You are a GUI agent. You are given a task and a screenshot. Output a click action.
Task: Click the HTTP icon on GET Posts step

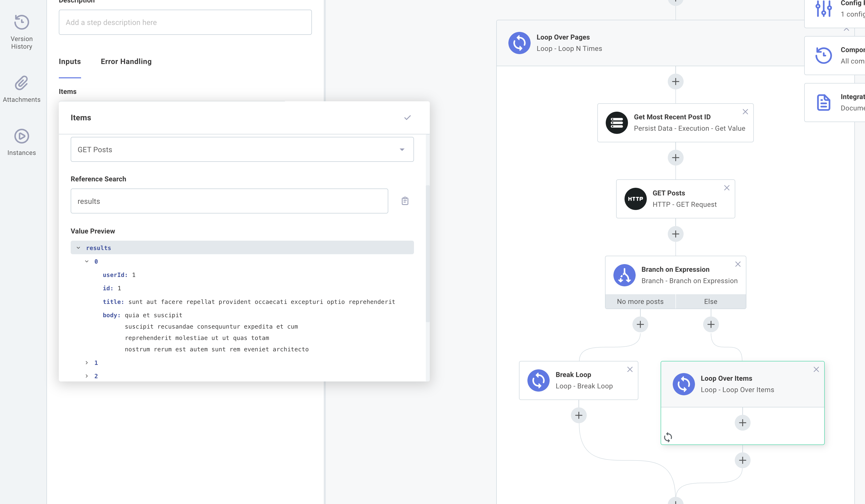[635, 198]
